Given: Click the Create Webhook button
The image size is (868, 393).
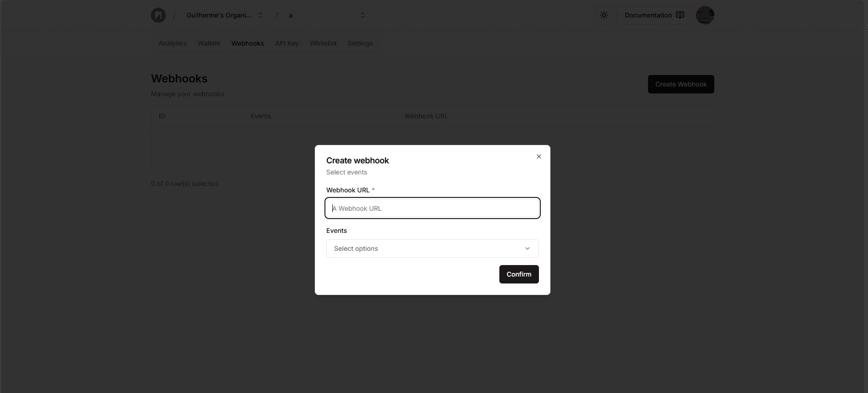Looking at the screenshot, I should 681,84.
